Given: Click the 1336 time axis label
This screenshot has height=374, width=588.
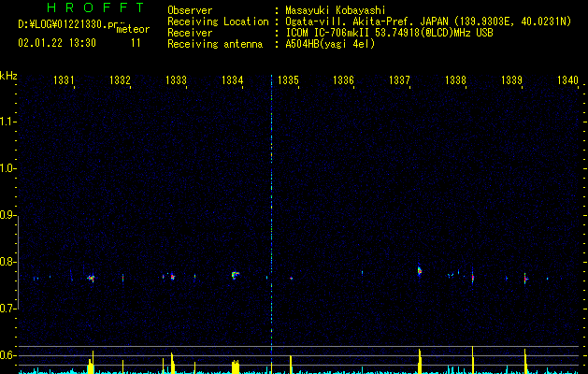Looking at the screenshot, I should tap(343, 80).
